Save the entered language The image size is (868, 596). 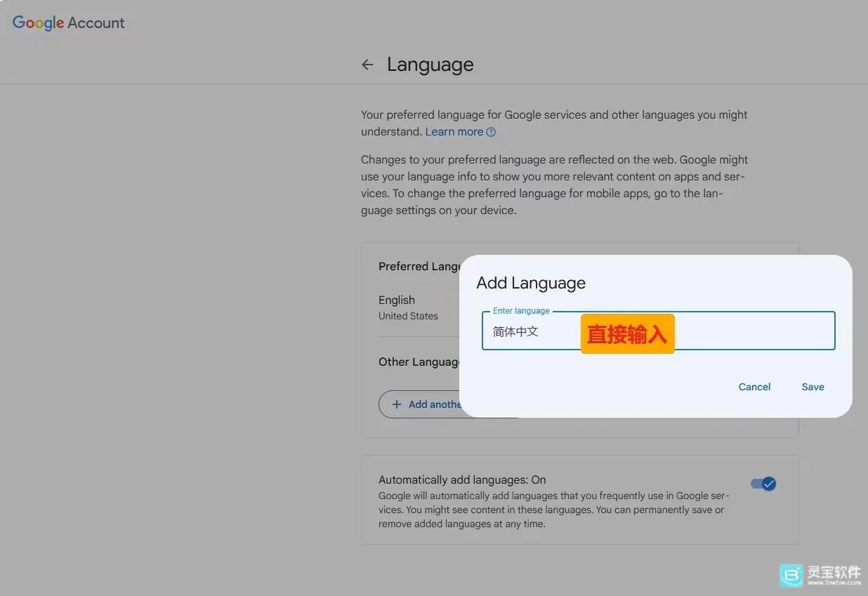click(x=813, y=387)
